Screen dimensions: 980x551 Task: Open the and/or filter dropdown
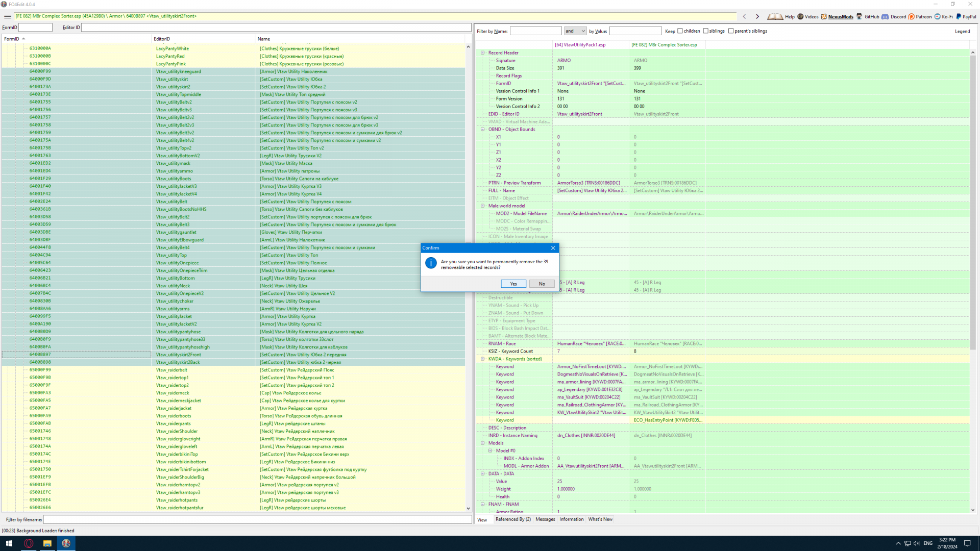tap(575, 31)
